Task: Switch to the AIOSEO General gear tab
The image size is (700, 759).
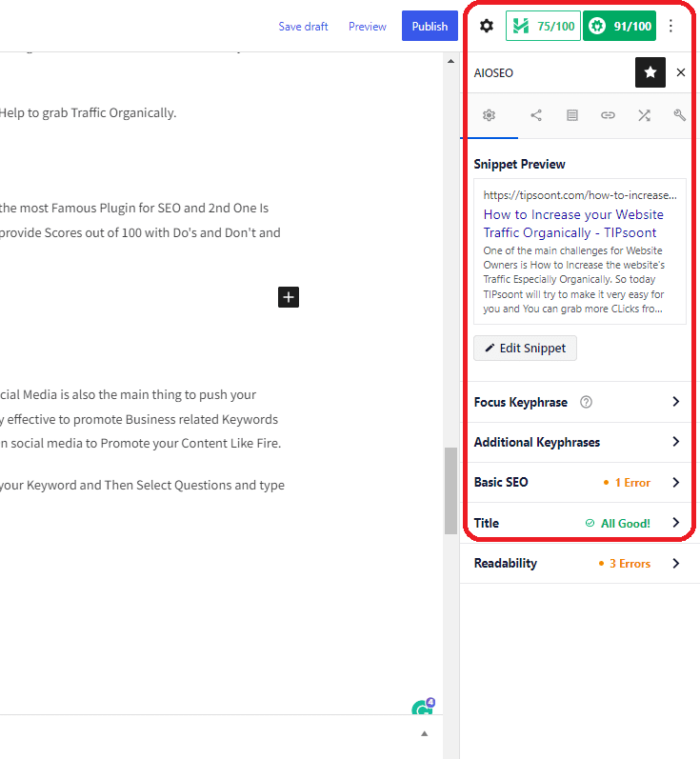Action: (489, 115)
